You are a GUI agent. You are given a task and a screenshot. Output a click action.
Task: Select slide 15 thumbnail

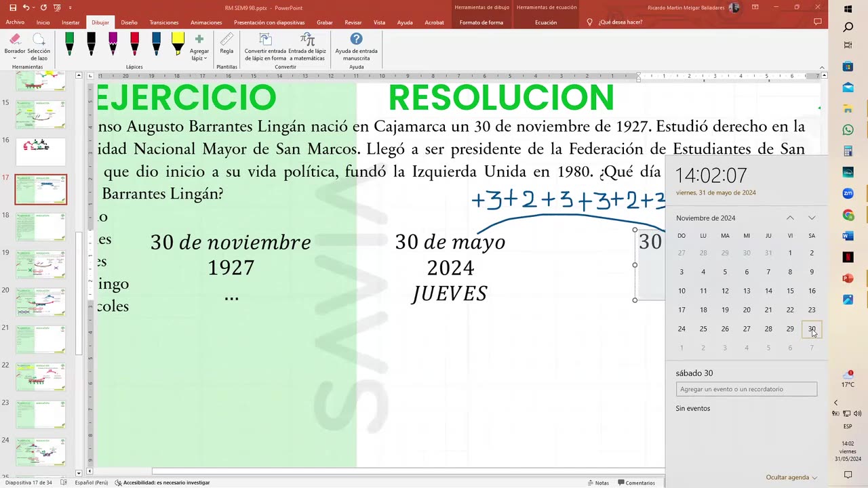(41, 114)
